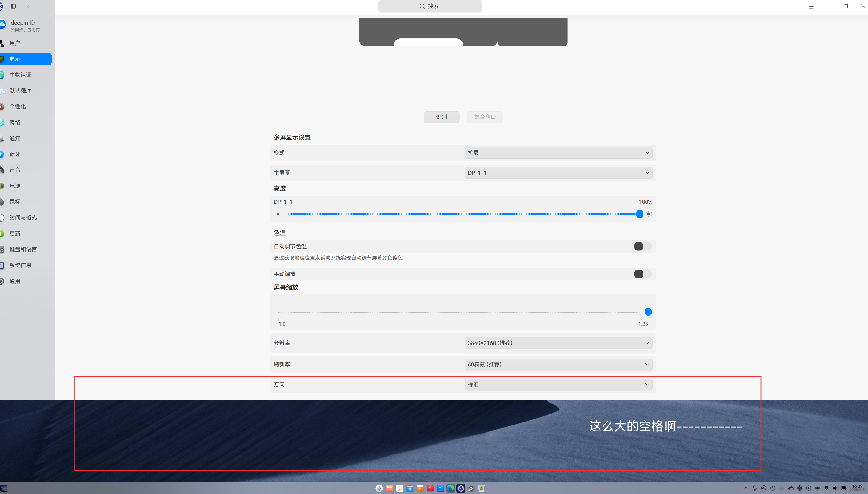Focus the 搜索 search field
Image resolution: width=868 pixels, height=494 pixels.
(430, 6)
